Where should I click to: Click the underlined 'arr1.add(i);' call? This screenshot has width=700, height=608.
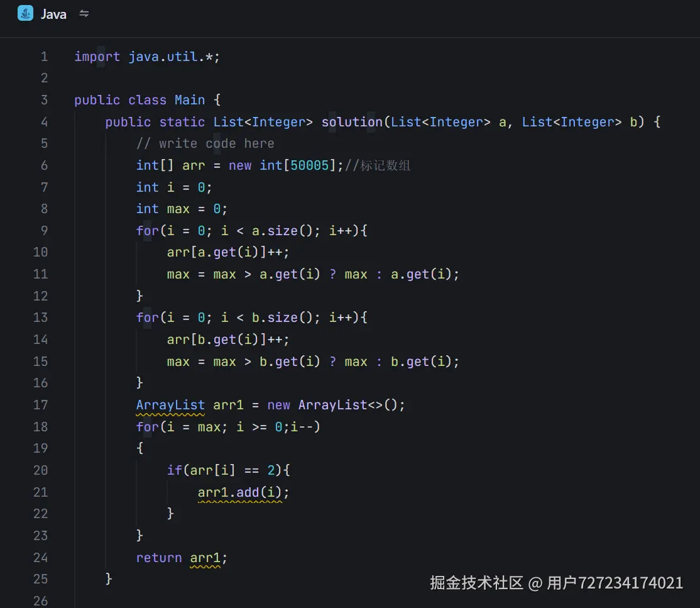pyautogui.click(x=243, y=493)
